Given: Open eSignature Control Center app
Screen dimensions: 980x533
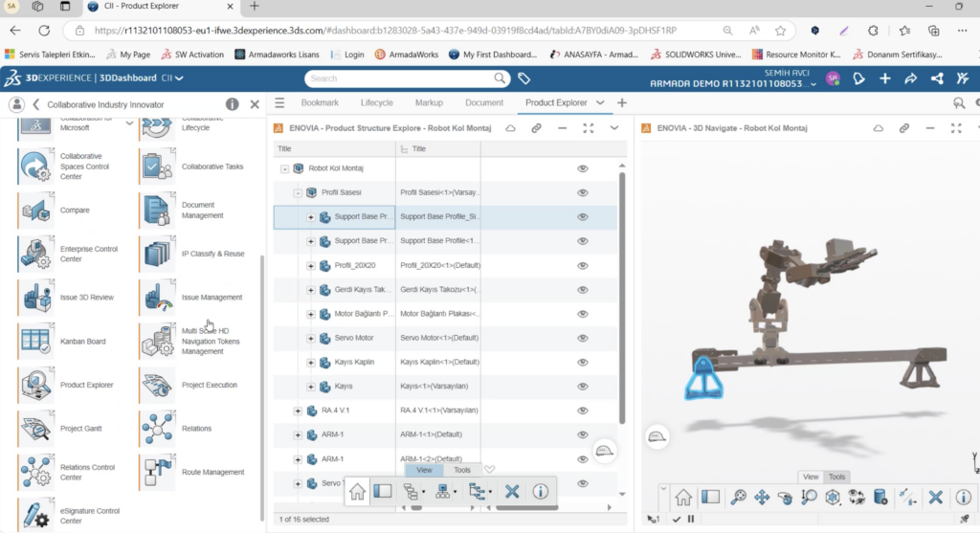Looking at the screenshot, I should (x=35, y=516).
